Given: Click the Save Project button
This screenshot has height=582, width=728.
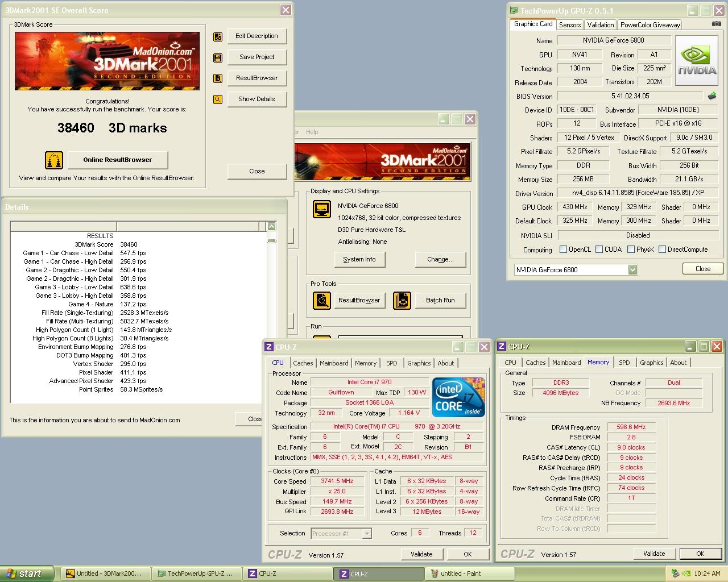Looking at the screenshot, I should (x=257, y=57).
